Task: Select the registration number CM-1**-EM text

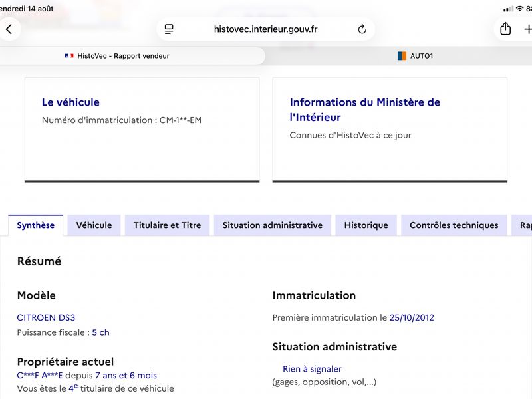Action: coord(180,120)
